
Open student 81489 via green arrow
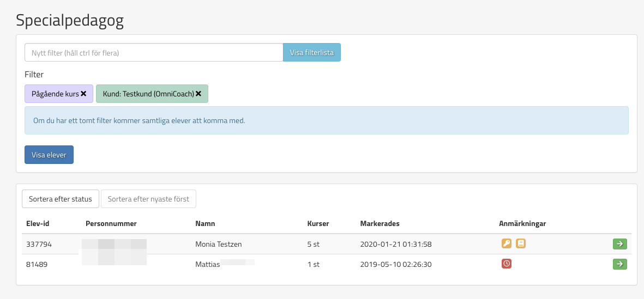(619, 264)
